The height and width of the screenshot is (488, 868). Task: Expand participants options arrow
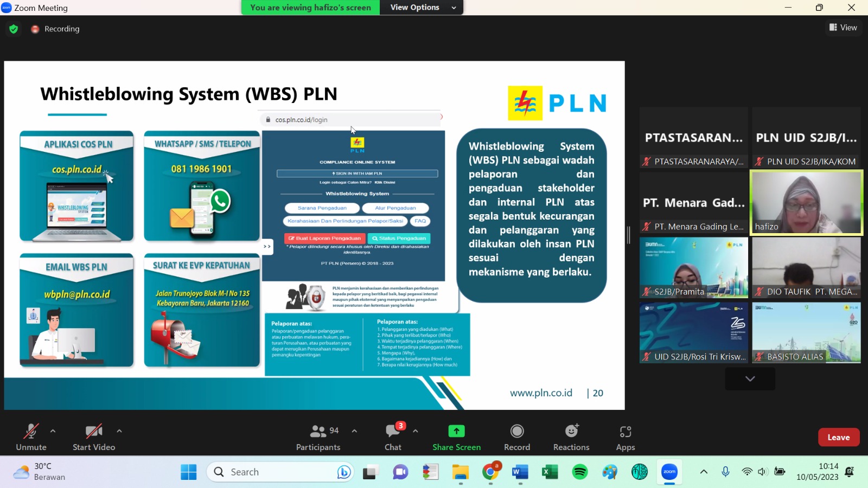click(354, 431)
